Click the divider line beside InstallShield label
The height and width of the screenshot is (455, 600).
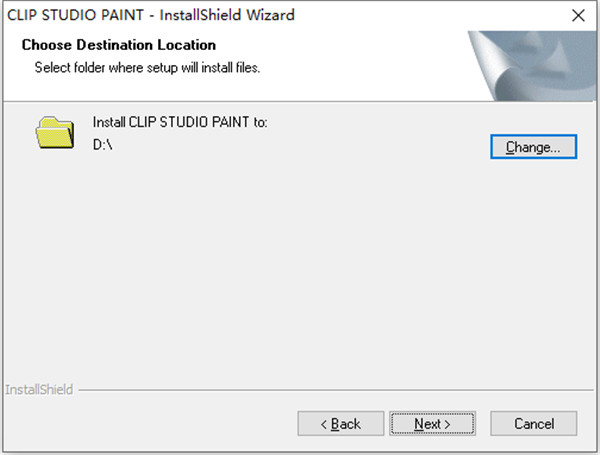click(x=336, y=390)
